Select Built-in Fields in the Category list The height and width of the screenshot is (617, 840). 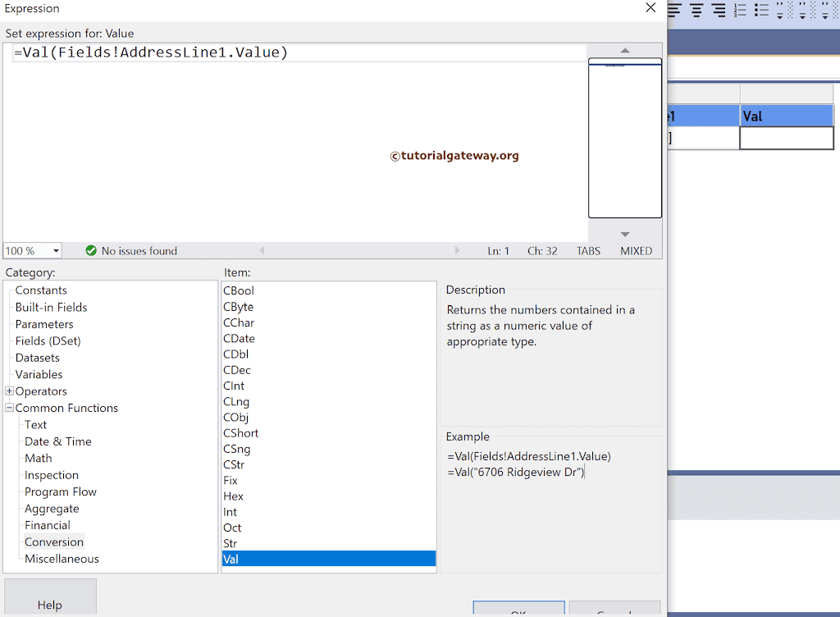[x=50, y=307]
